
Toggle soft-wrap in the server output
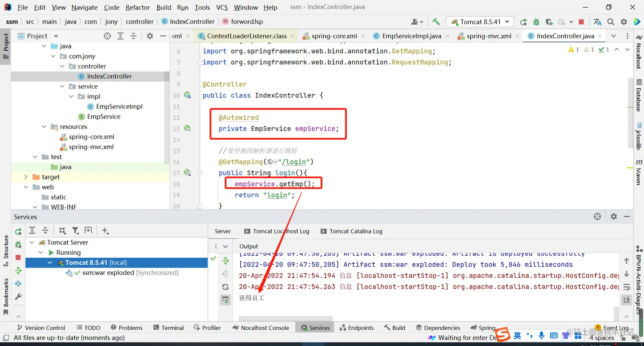tap(627, 287)
